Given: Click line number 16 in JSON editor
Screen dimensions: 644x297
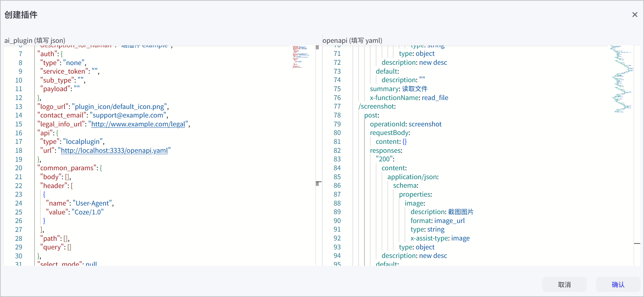Looking at the screenshot, I should click(19, 133).
